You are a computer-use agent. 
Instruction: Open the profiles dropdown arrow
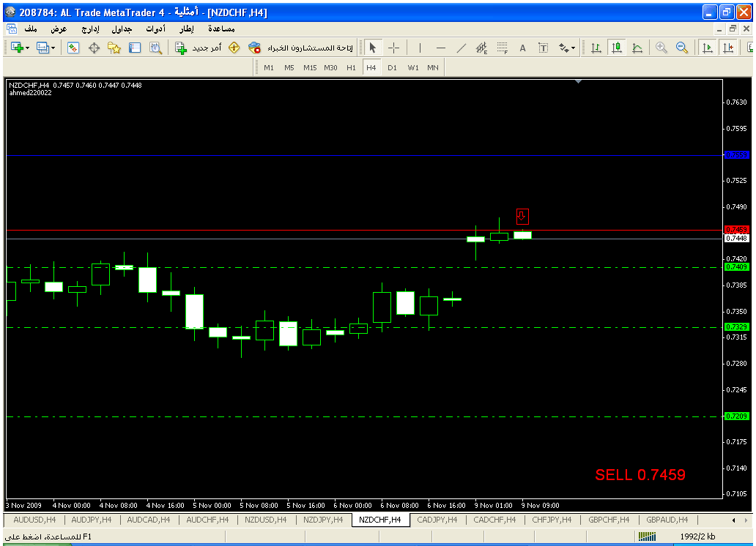pyautogui.click(x=53, y=48)
